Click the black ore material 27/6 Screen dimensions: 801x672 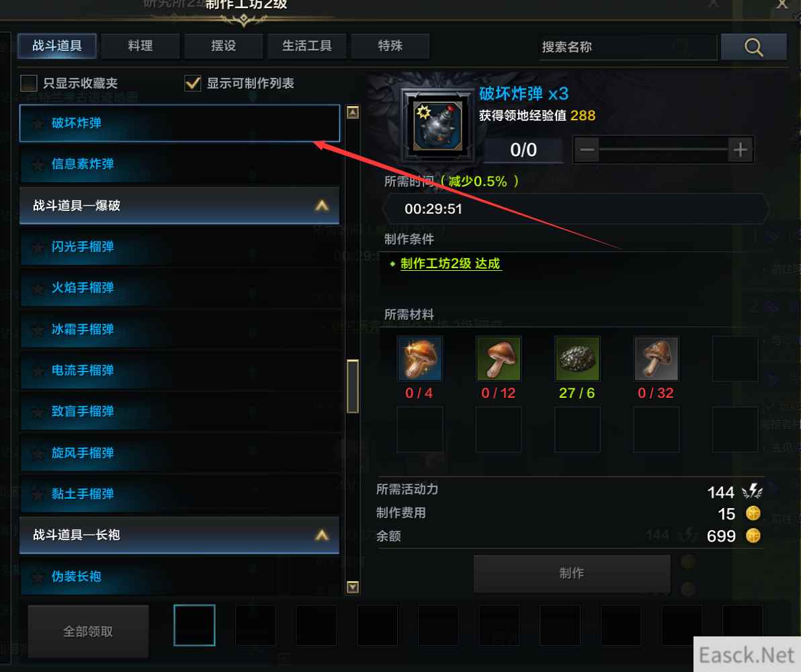577,358
